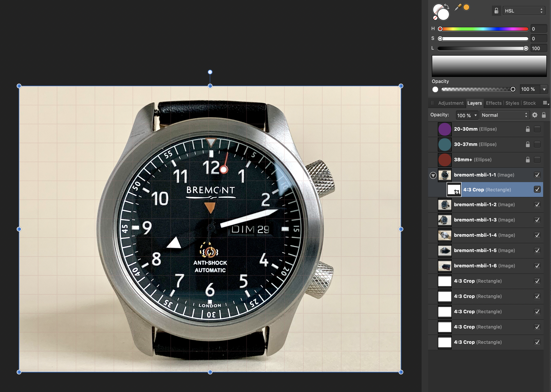551x392 pixels.
Task: Switch to the Effects tab
Action: [x=493, y=103]
